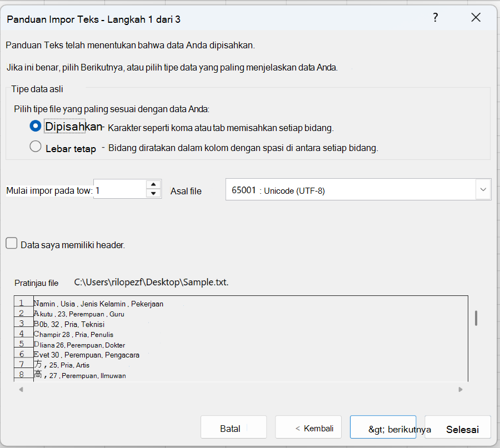Click the preview left scroll arrow

coord(21,389)
